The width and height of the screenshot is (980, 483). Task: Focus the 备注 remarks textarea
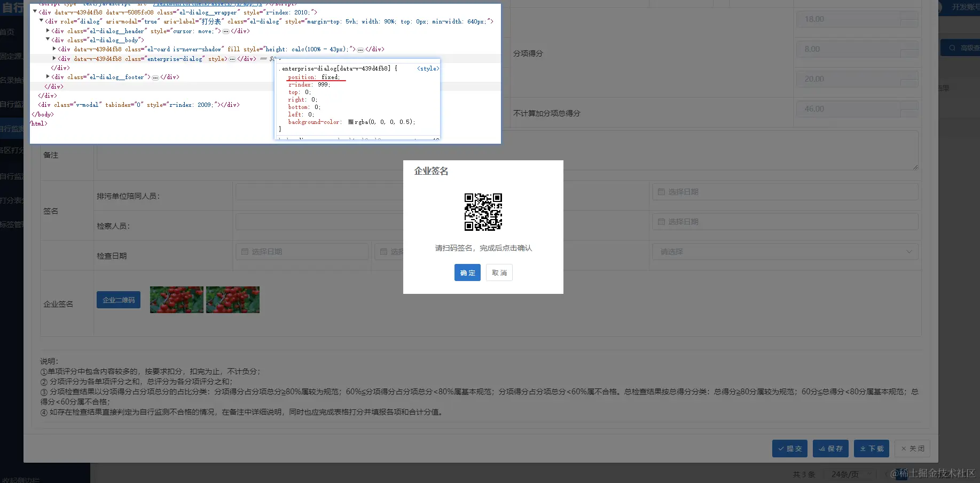click(507, 151)
